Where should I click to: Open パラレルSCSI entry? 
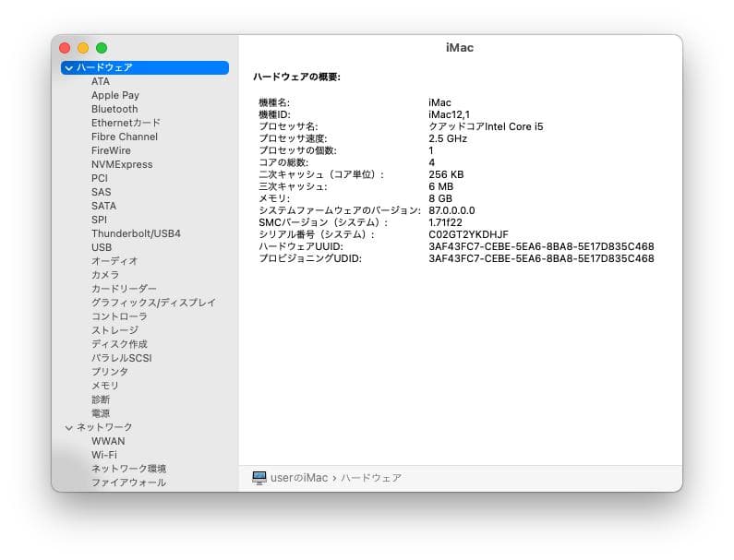point(122,358)
